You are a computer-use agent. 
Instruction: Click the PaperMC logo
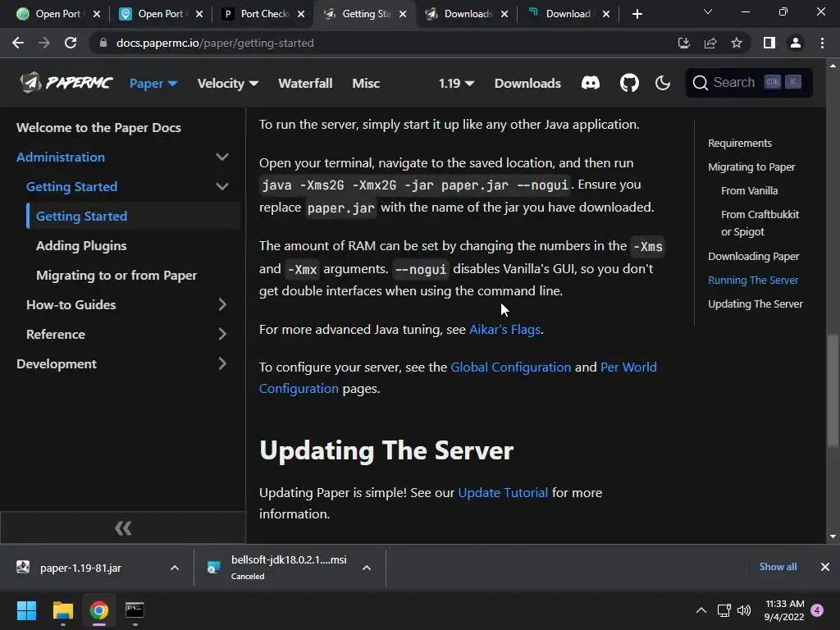66,83
